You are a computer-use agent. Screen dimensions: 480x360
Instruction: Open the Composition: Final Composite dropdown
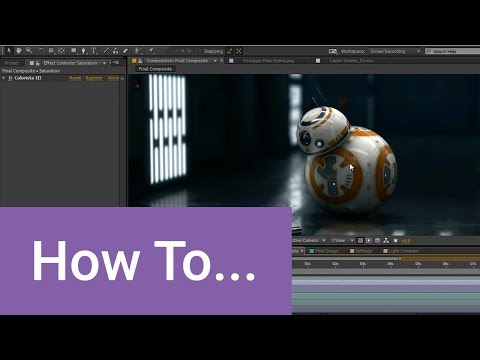(215, 61)
